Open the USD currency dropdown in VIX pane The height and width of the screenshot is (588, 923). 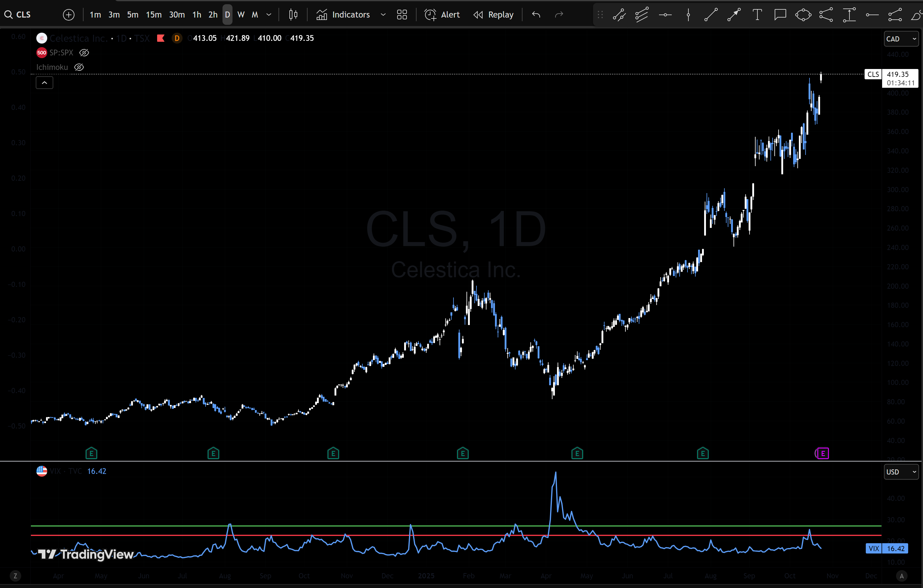901,472
